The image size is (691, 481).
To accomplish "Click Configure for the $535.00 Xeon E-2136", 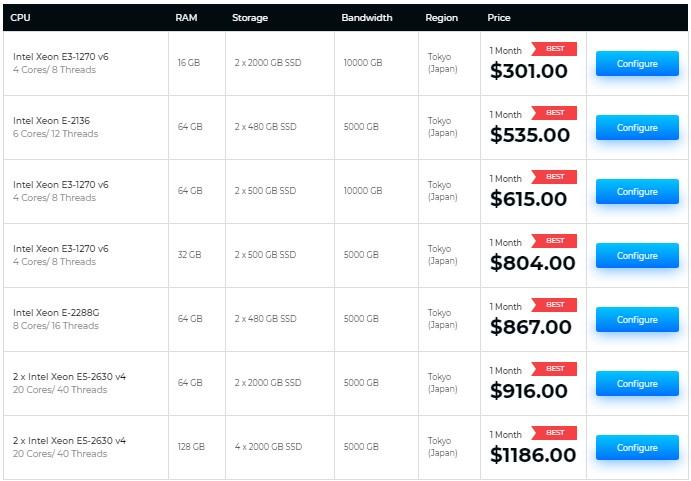I will tap(637, 128).
